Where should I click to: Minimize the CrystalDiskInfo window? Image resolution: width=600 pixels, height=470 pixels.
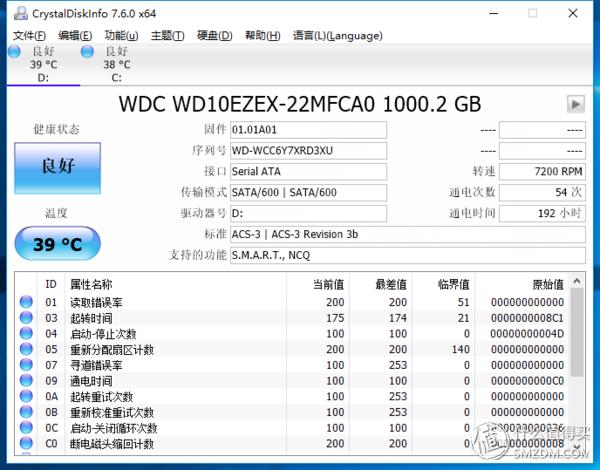(x=494, y=13)
